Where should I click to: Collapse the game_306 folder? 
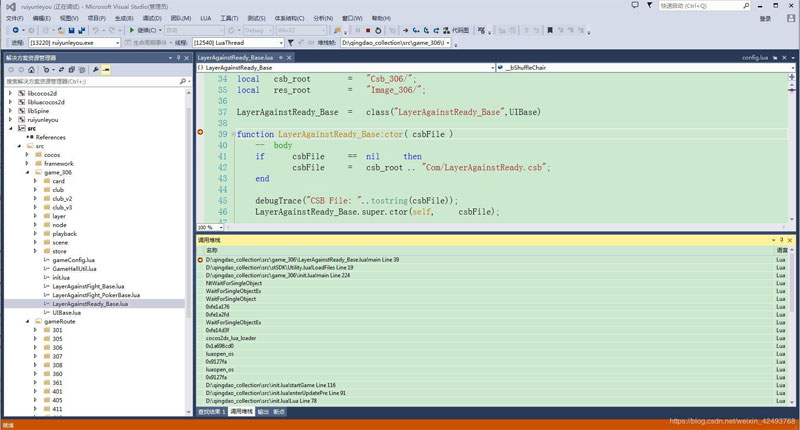pyautogui.click(x=28, y=172)
